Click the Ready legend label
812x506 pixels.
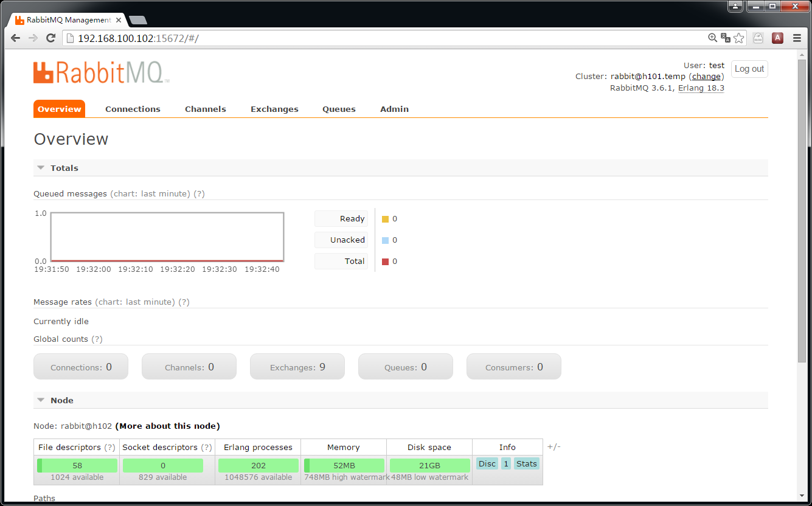[x=341, y=219]
